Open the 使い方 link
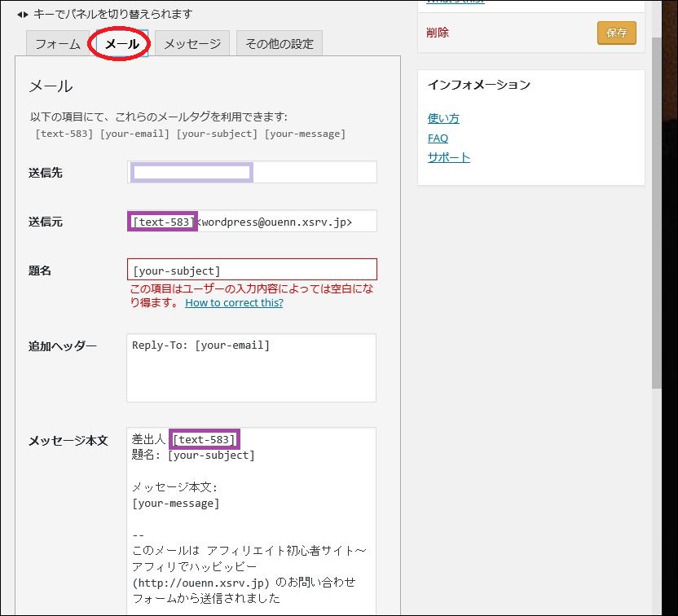This screenshot has height=616, width=678. [x=443, y=118]
